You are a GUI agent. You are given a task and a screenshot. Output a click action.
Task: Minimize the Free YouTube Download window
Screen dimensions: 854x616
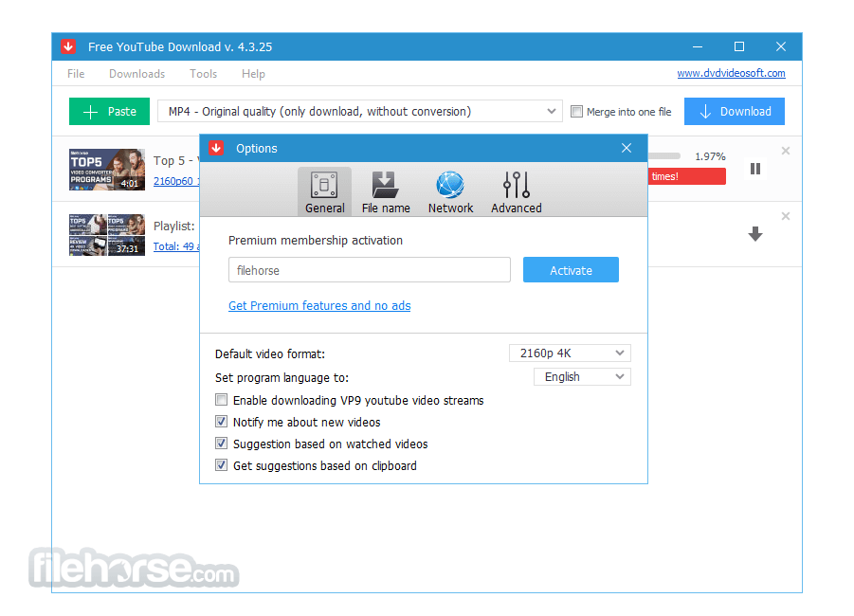698,46
